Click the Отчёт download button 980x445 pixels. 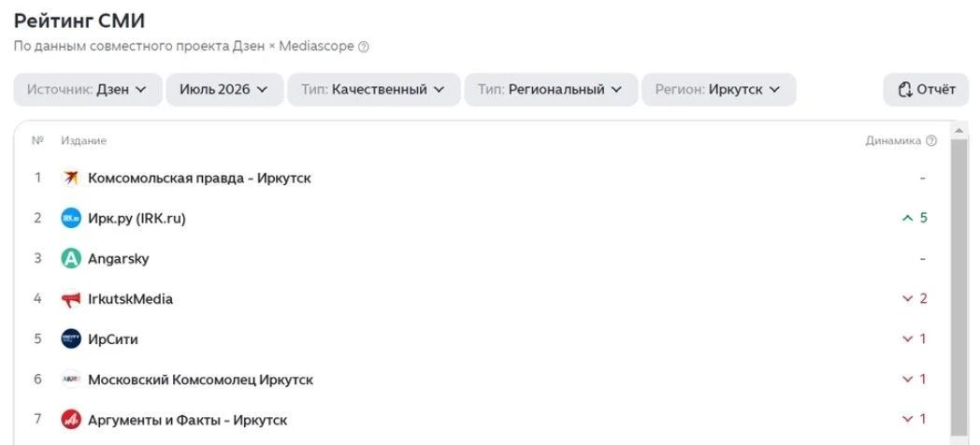coord(926,90)
